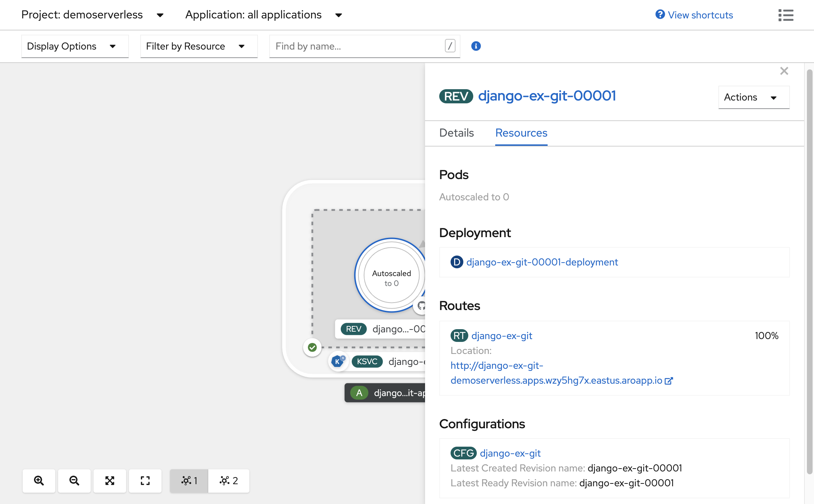The width and height of the screenshot is (814, 504).
Task: Click the zoom in button in topology view
Action: click(38, 480)
